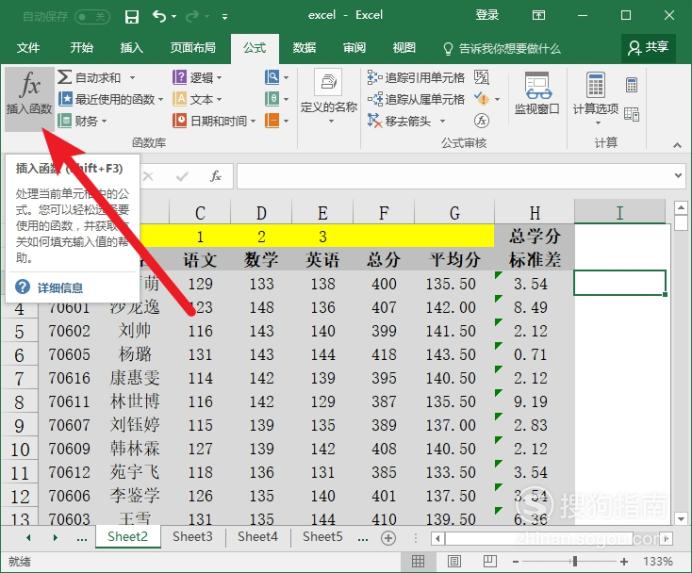The height and width of the screenshot is (573, 692).
Task: Select cell with value 135.50 in row 8
Action: coord(454,402)
